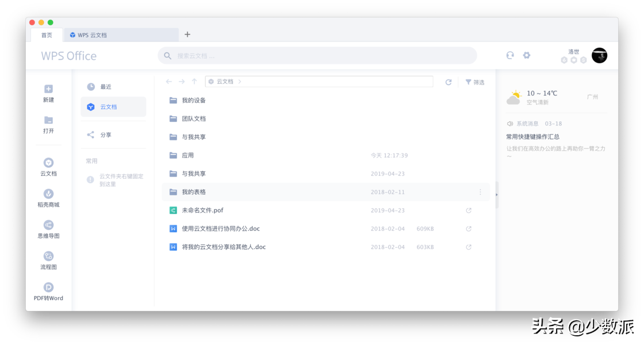
Task: Refresh the cloud document list
Action: tap(448, 82)
